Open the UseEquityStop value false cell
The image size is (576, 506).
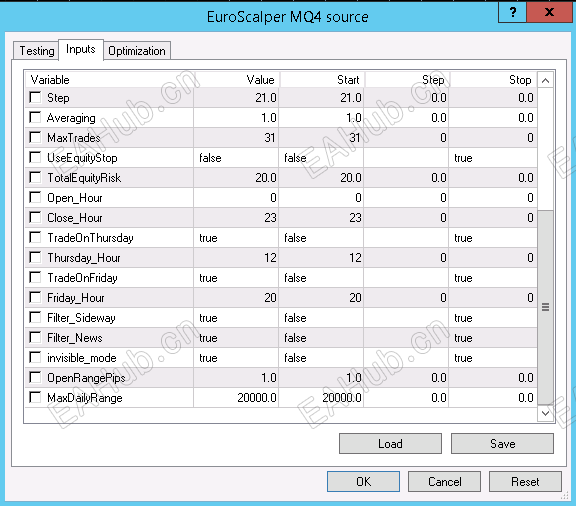[236, 158]
